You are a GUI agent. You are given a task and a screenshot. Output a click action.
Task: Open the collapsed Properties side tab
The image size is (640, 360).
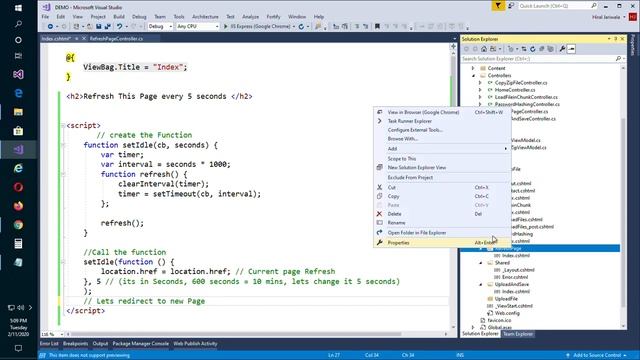click(x=633, y=45)
